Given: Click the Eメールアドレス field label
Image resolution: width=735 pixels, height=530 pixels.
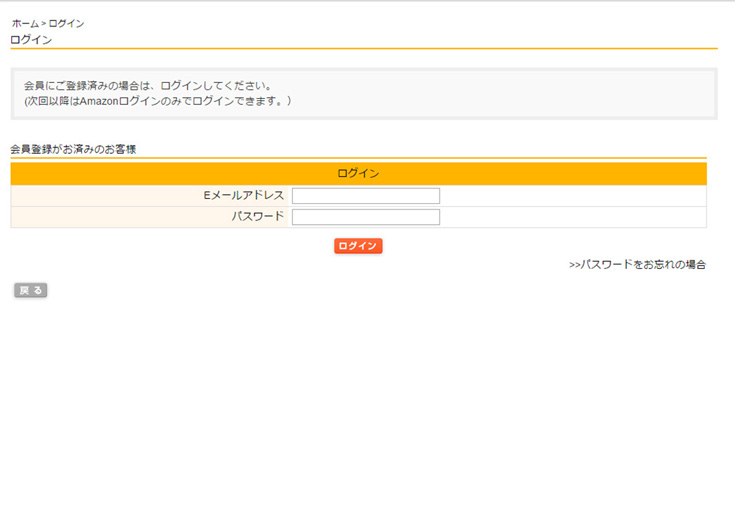Looking at the screenshot, I should [244, 196].
